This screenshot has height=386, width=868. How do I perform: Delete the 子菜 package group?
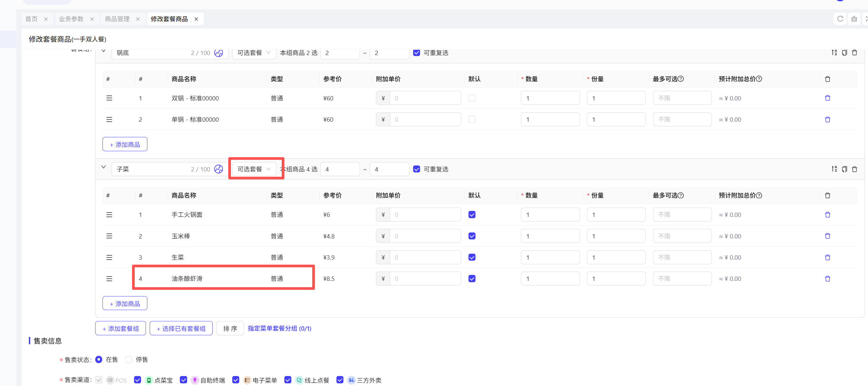pos(854,169)
